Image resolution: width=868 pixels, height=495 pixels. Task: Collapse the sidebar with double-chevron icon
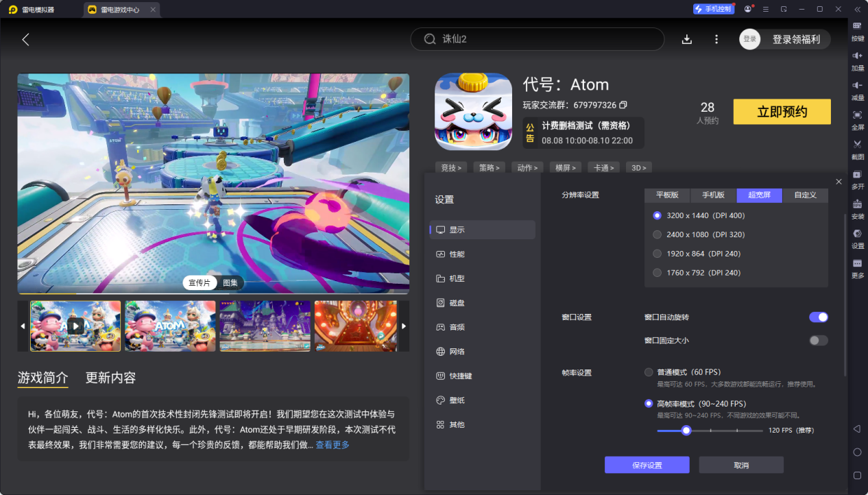click(857, 9)
